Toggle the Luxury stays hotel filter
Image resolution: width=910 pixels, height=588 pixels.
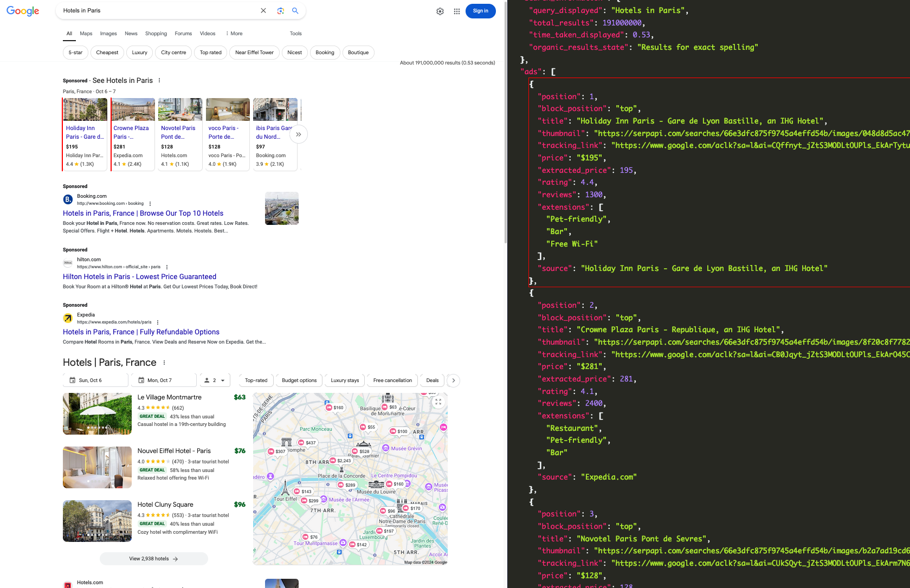pos(345,380)
